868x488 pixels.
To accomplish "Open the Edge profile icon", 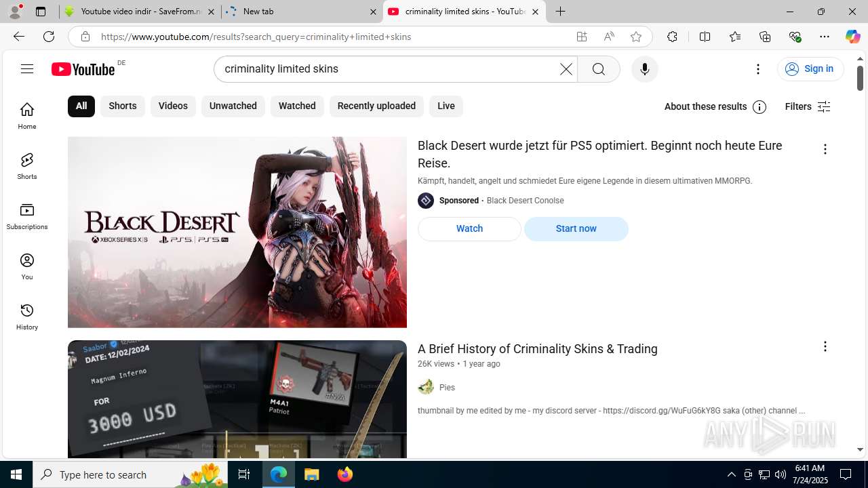I will click(x=15, y=12).
